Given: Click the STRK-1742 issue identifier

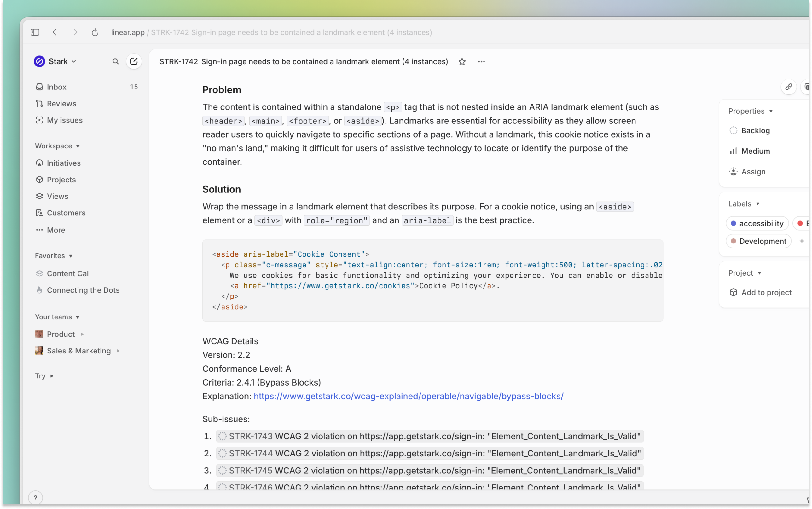Looking at the screenshot, I should pyautogui.click(x=178, y=62).
